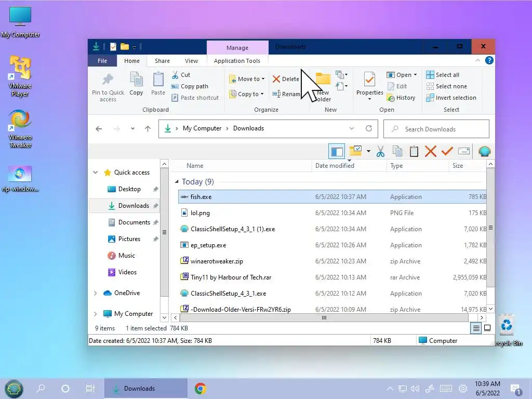Select the Home ribbon tab
Screen dimensions: 532x399
[x=132, y=61]
